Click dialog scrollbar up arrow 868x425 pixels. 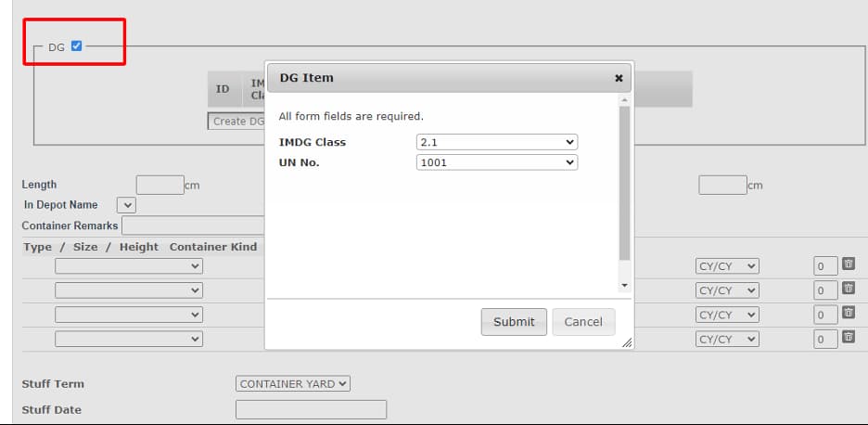624,99
